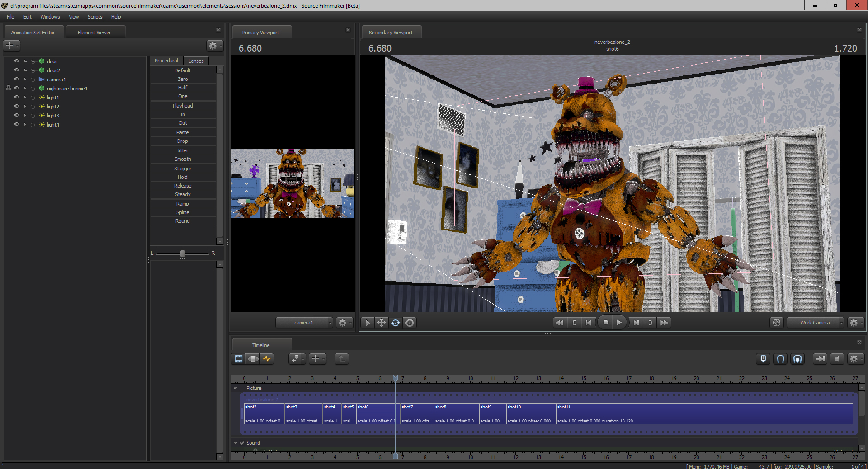
Task: Switch to the Lenses tab
Action: 196,61
